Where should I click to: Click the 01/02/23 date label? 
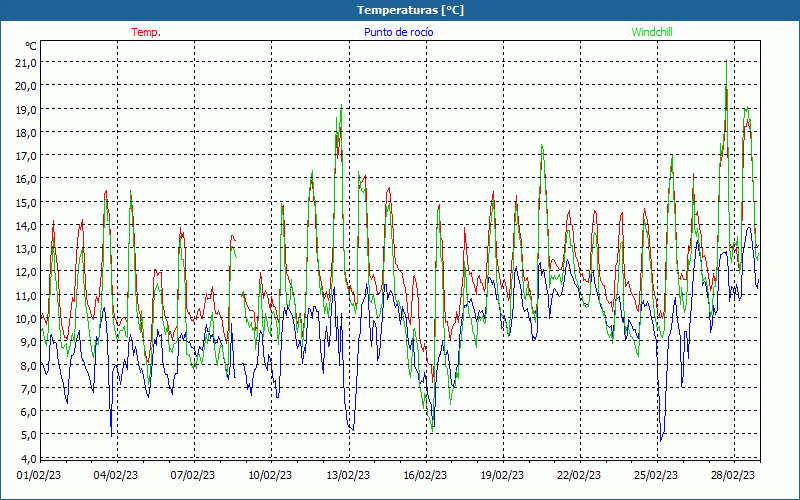point(39,476)
